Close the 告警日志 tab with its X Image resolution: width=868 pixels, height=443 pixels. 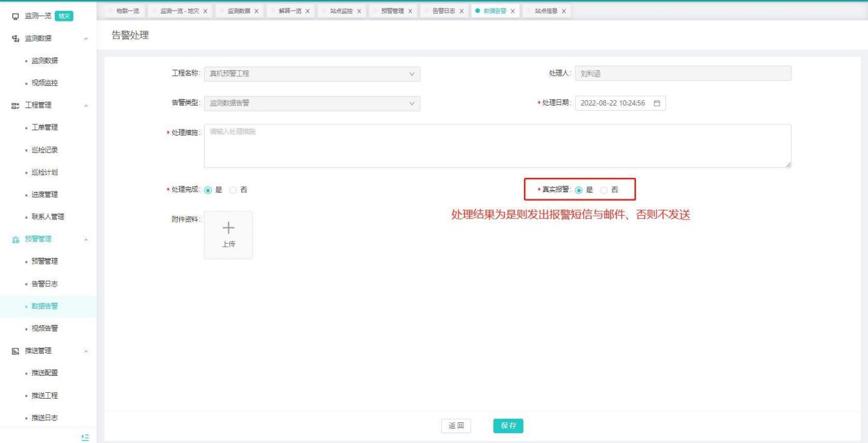pyautogui.click(x=461, y=11)
